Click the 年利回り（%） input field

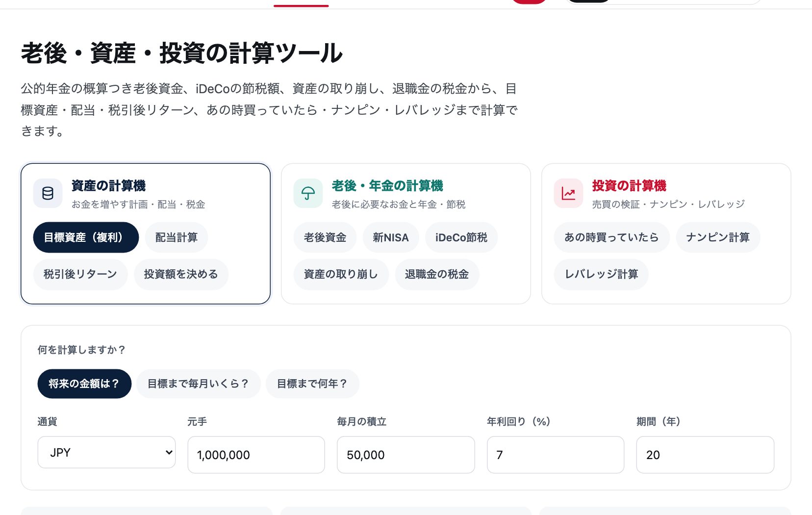coord(556,455)
